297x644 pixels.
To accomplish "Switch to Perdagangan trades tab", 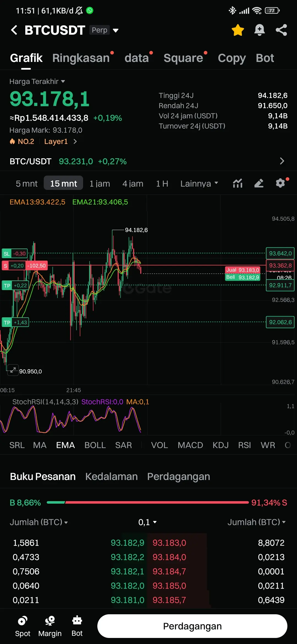I will (x=178, y=477).
